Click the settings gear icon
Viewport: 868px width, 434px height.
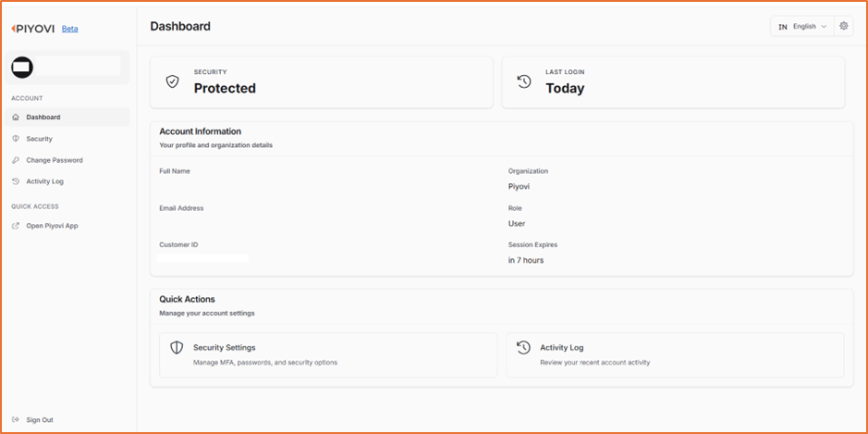[844, 26]
